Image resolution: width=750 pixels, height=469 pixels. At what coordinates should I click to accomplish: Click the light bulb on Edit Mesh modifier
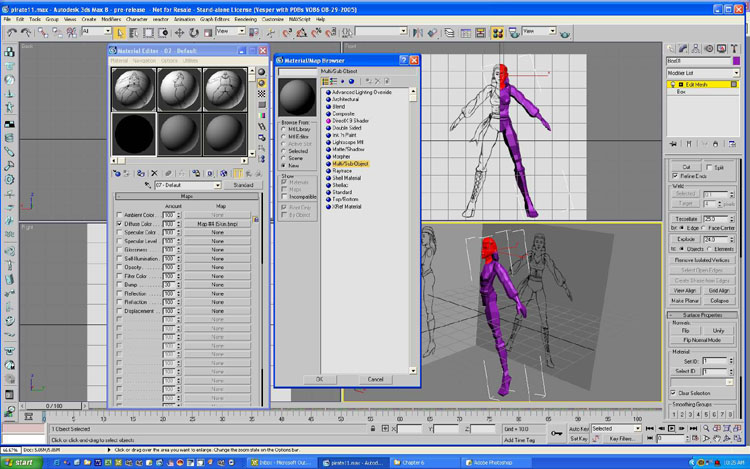click(673, 84)
